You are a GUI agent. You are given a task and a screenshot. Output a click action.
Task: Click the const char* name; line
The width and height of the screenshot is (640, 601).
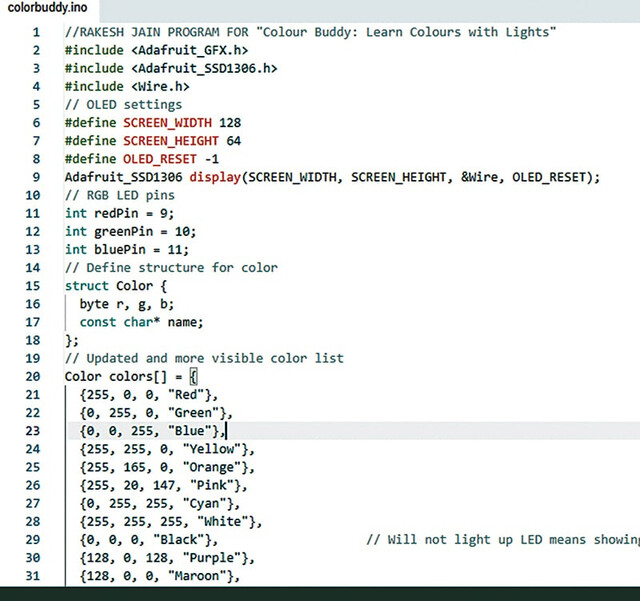pos(142,322)
